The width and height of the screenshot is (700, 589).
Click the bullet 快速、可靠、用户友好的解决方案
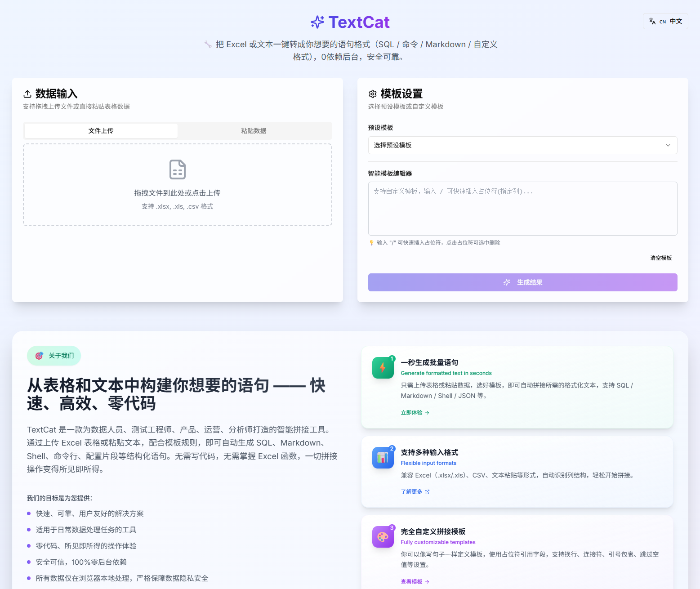click(x=90, y=513)
